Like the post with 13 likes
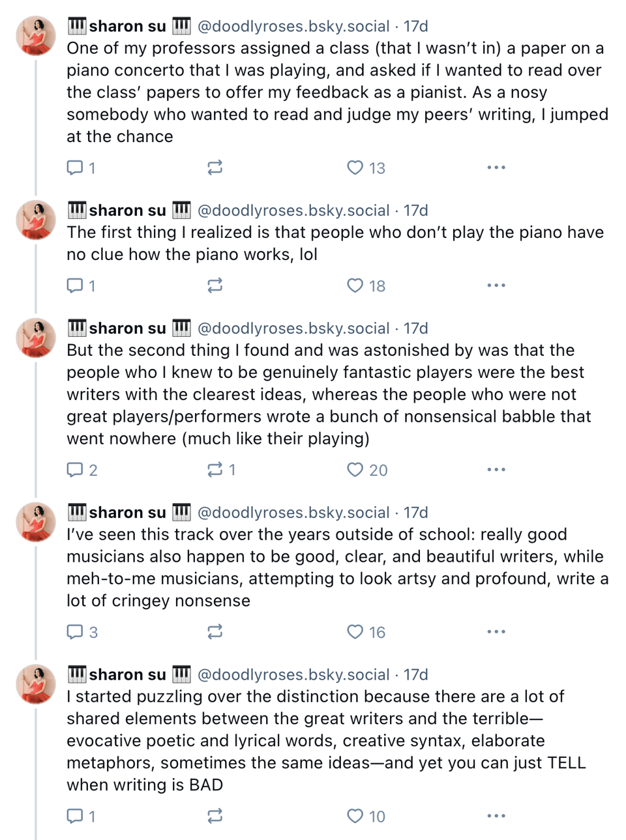The image size is (626, 840). tap(355, 168)
